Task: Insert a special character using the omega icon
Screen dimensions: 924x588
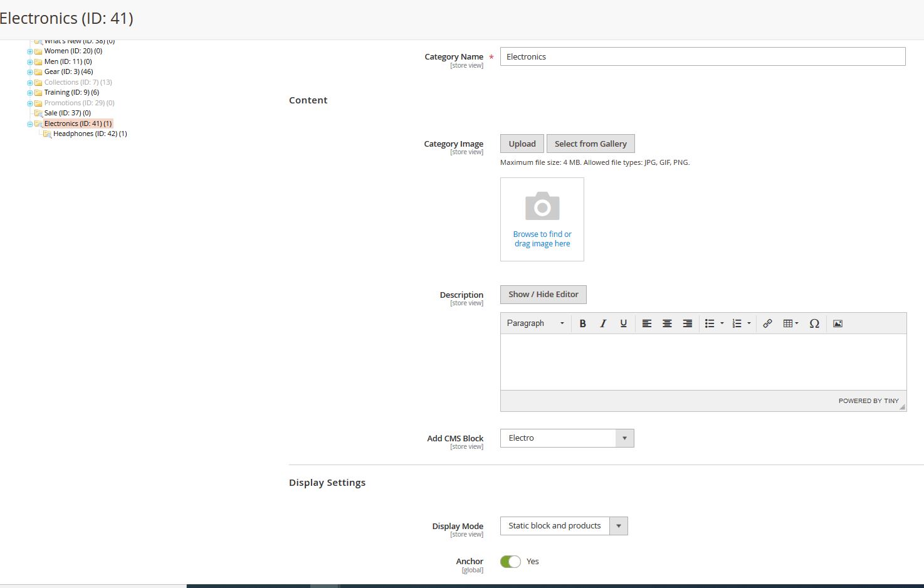Action: point(814,323)
